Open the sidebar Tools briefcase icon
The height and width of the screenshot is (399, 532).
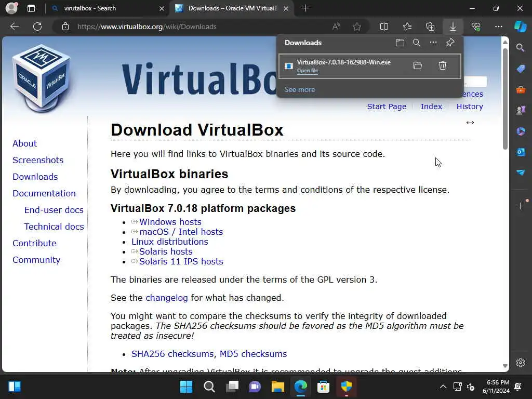point(521,90)
